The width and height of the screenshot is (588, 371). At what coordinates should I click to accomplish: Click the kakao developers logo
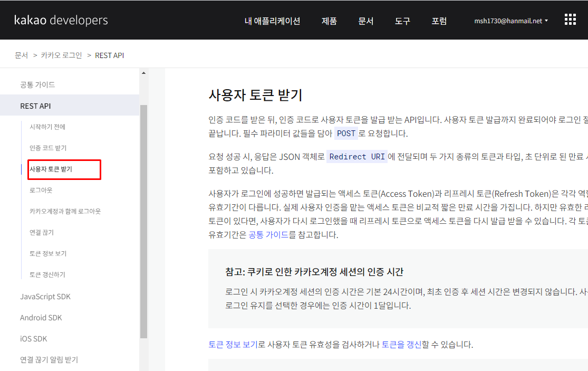[61, 20]
